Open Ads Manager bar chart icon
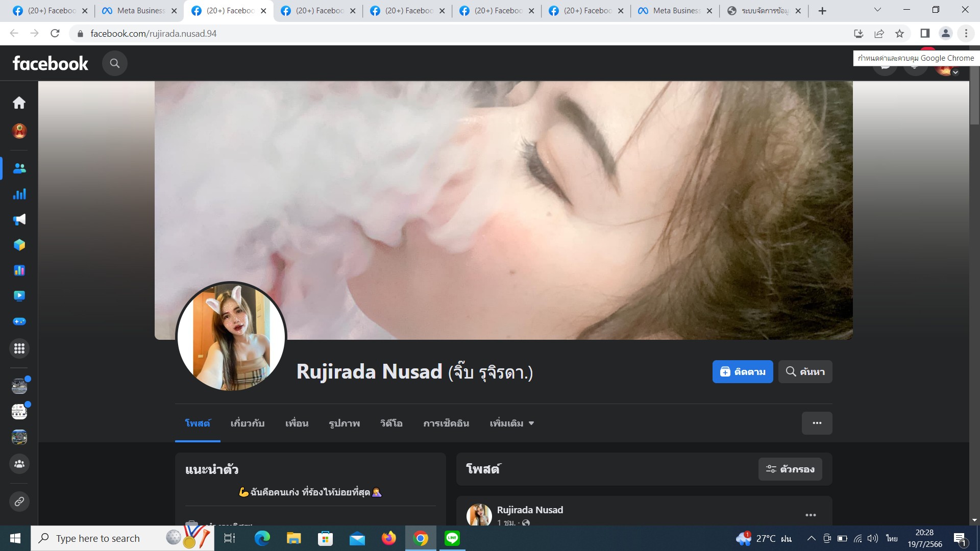Screen dimensions: 980x551 click(x=19, y=194)
